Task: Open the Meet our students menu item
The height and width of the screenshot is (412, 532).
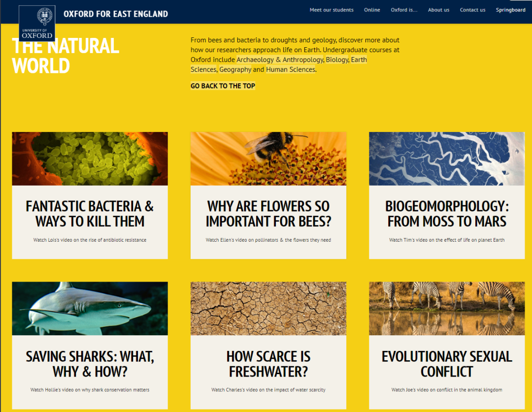Action: [x=332, y=10]
